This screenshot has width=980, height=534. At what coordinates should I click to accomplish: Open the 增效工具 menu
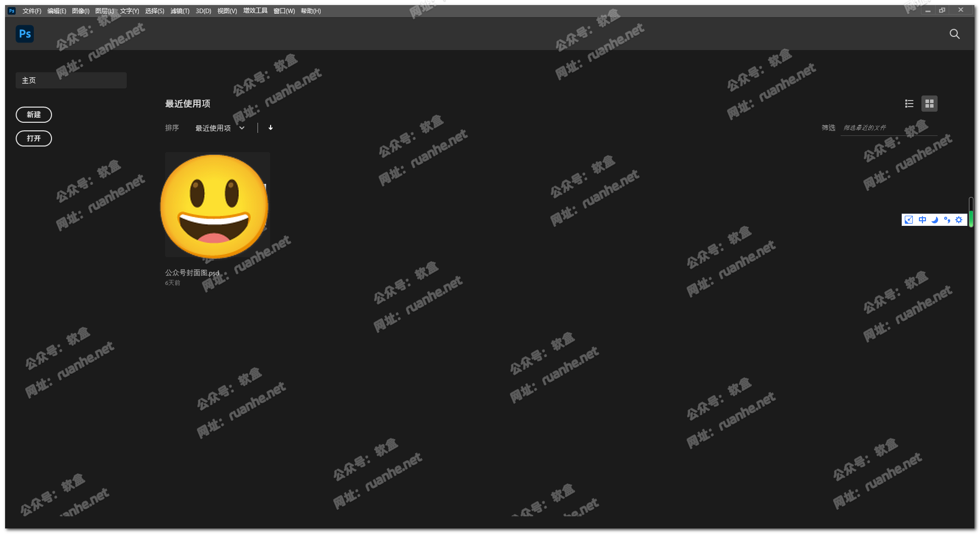point(255,11)
